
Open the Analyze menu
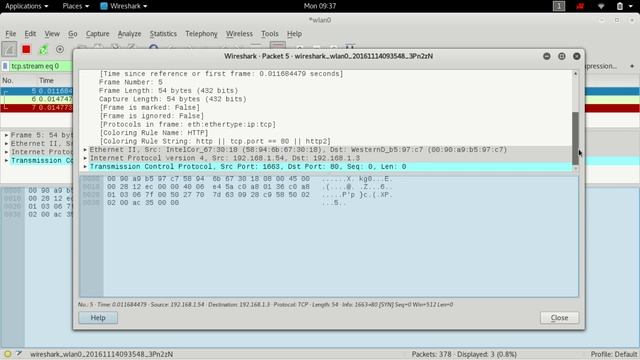click(129, 34)
